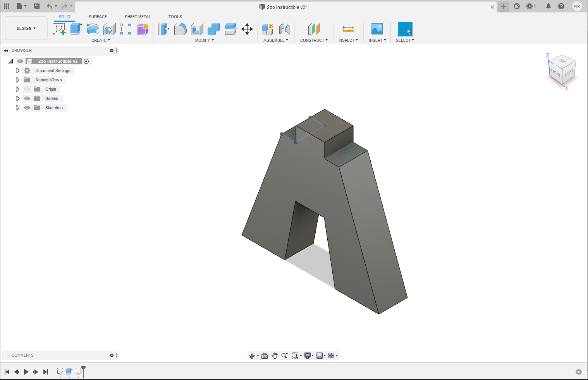Screen dimensions: 588x380
Task: Select the Create Form tool
Action: pyautogui.click(x=143, y=29)
